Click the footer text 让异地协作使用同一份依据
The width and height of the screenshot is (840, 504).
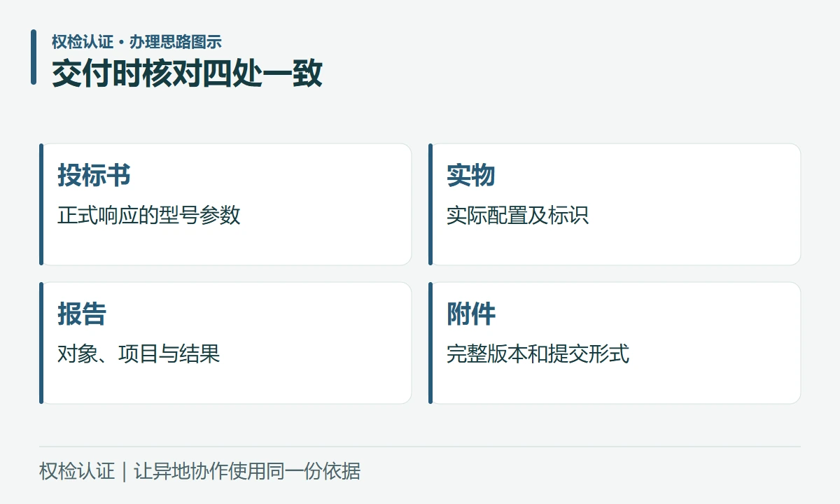pyautogui.click(x=247, y=471)
